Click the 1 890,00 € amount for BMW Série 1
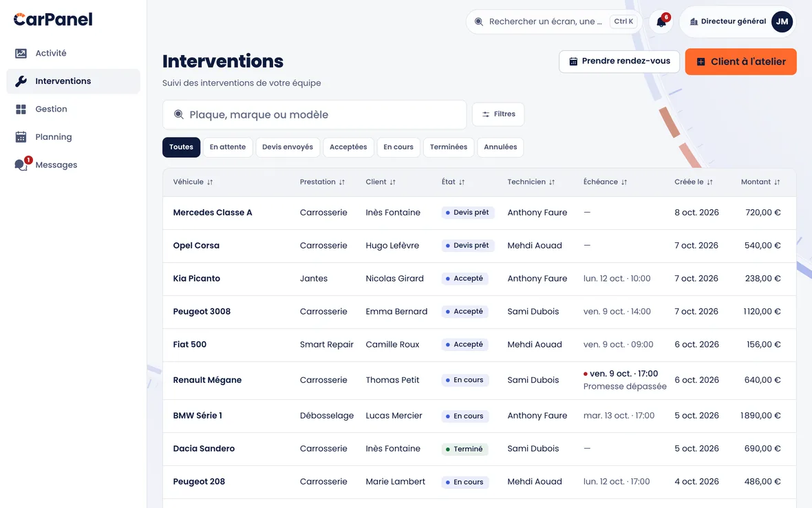The image size is (812, 508). (x=760, y=416)
